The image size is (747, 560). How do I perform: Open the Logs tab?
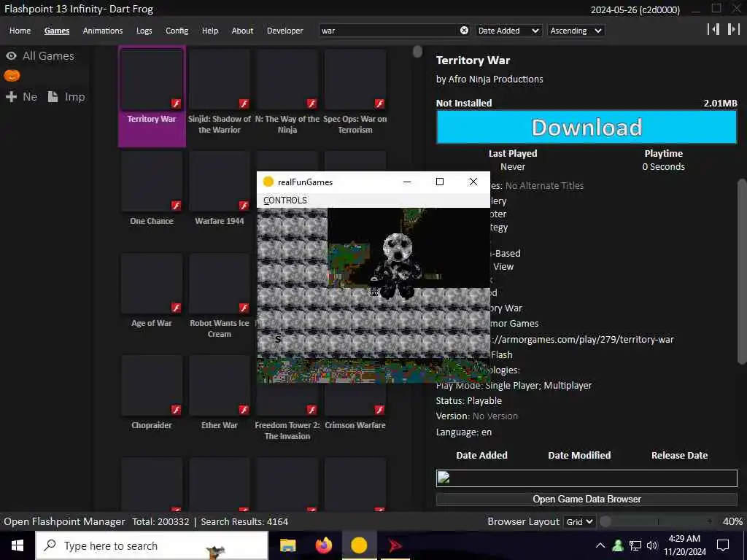click(x=144, y=31)
